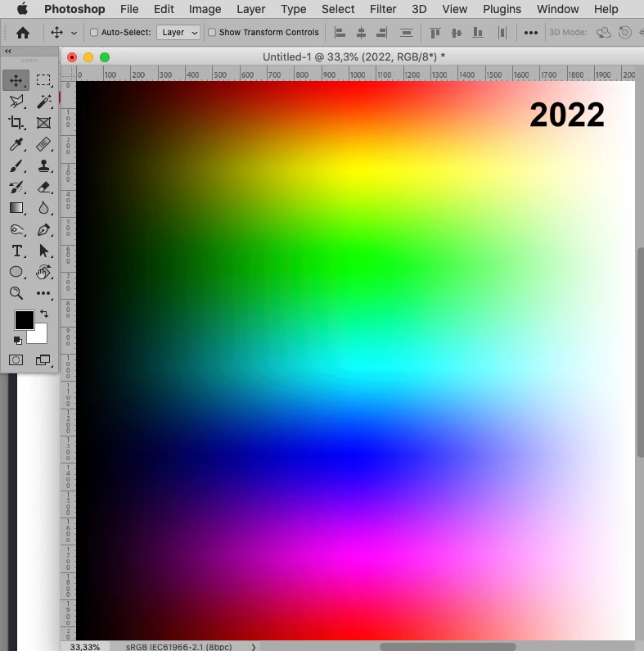This screenshot has height=651, width=644.
Task: Click the 3D roll camera icon
Action: 625,33
